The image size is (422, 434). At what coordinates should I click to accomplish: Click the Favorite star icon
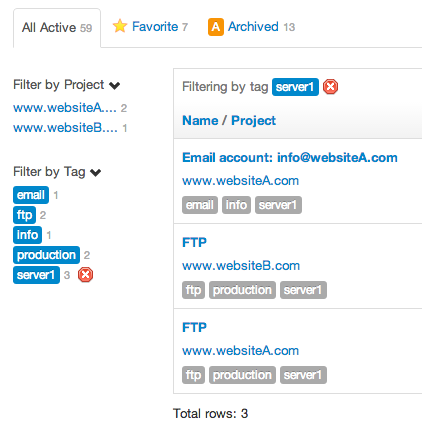(x=120, y=26)
